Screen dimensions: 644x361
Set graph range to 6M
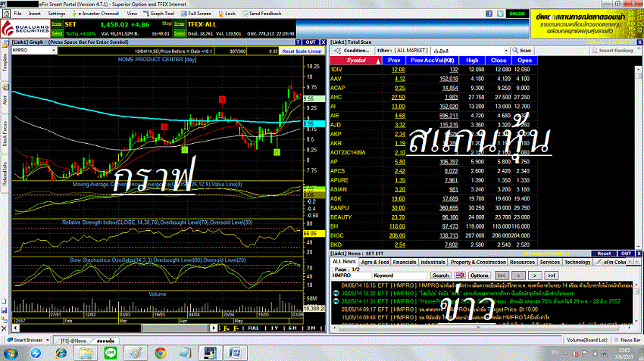pyautogui.click(x=292, y=328)
